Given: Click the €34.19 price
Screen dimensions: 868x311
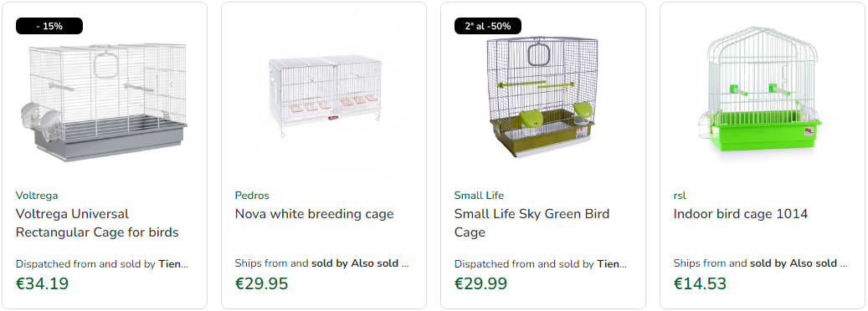Looking at the screenshot, I should 42,283.
